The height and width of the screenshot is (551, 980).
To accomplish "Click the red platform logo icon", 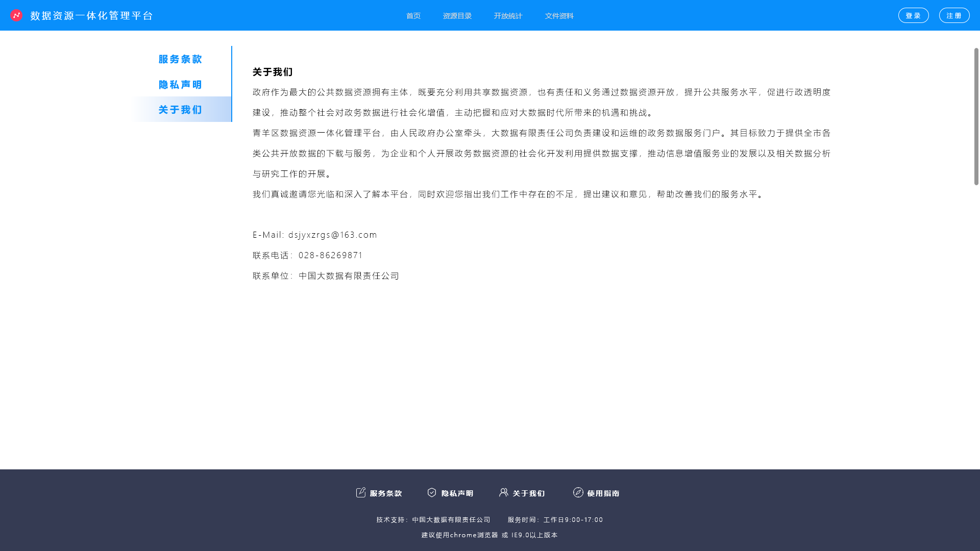I will [x=16, y=15].
